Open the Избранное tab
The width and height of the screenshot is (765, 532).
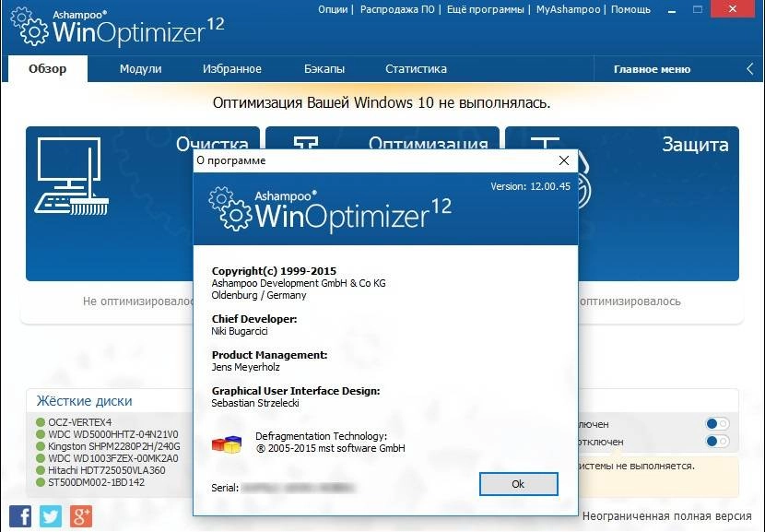point(232,69)
